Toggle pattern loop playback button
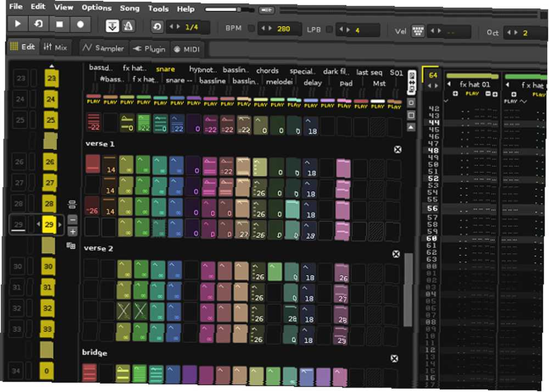 [x=38, y=24]
